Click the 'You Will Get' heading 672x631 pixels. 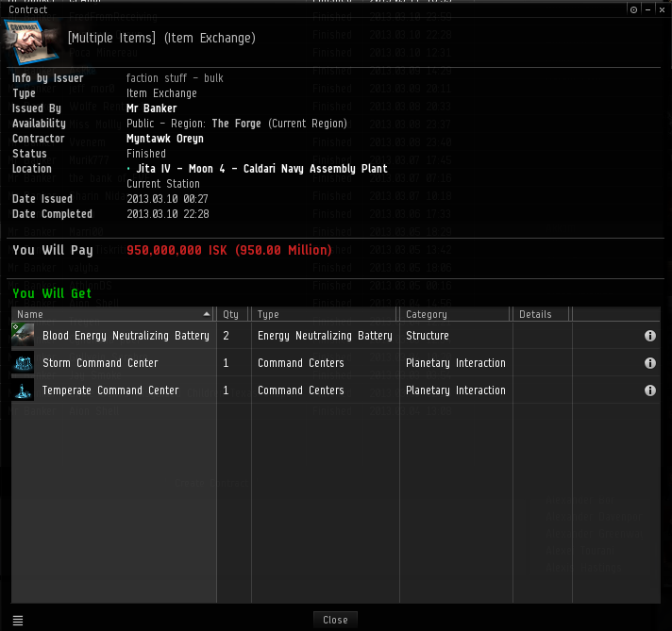click(52, 293)
